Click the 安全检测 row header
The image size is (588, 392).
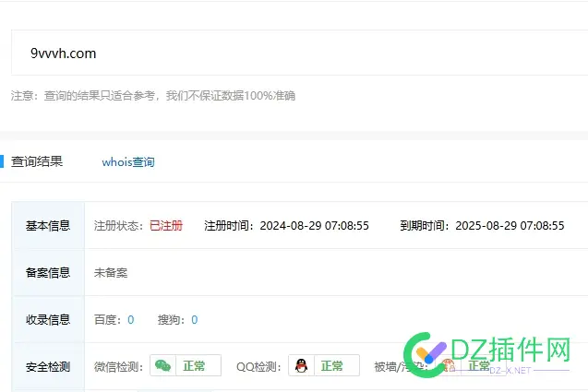pos(48,366)
